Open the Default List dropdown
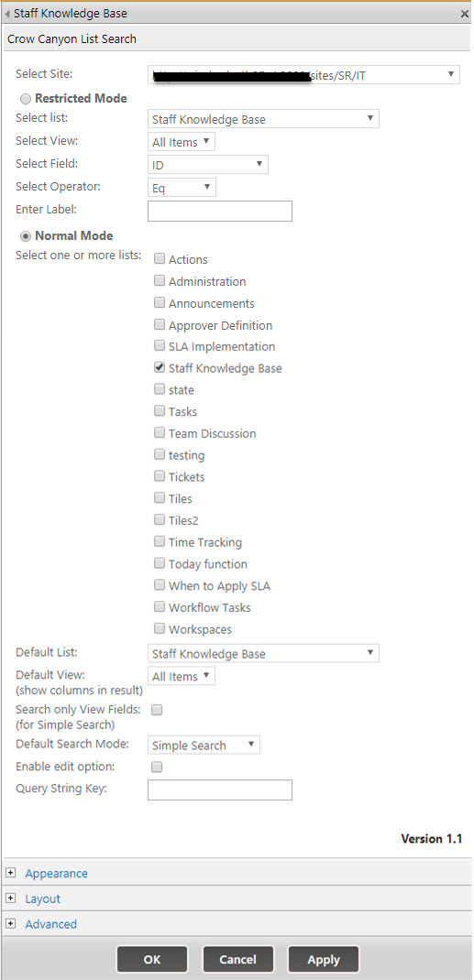 point(263,654)
